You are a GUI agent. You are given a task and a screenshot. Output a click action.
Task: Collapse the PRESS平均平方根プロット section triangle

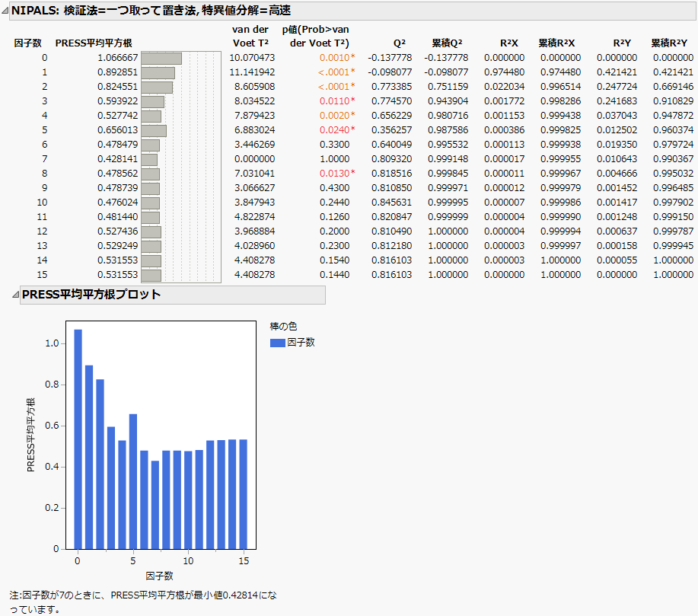click(15, 295)
